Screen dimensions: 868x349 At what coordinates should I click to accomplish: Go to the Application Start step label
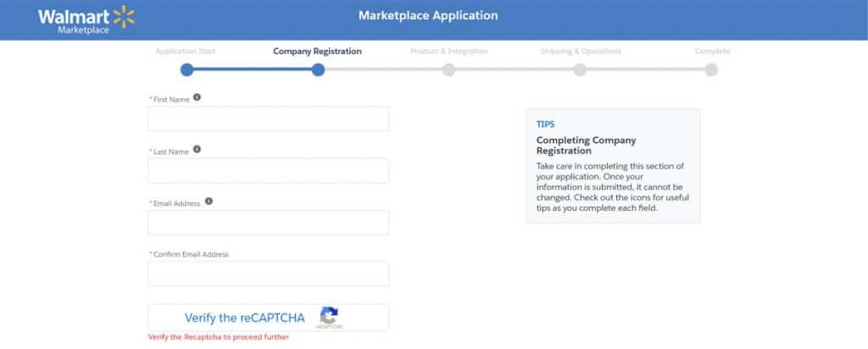(186, 51)
